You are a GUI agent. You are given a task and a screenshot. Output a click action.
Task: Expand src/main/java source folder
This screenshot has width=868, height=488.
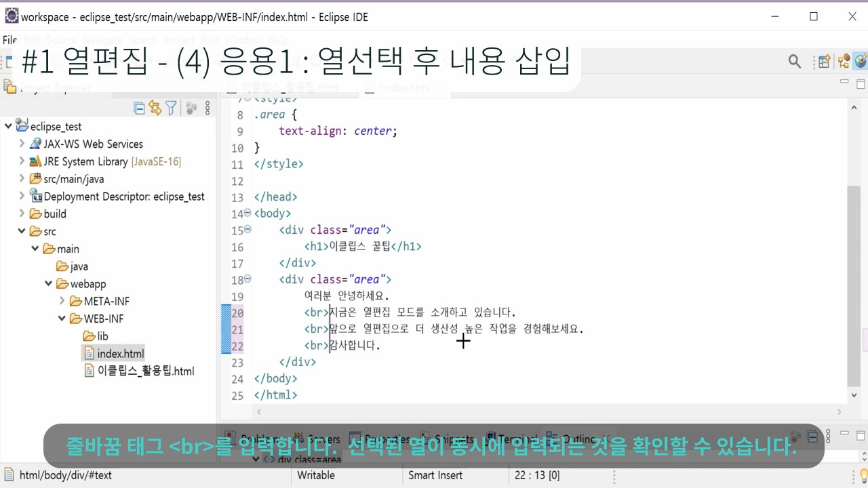pyautogui.click(x=22, y=179)
